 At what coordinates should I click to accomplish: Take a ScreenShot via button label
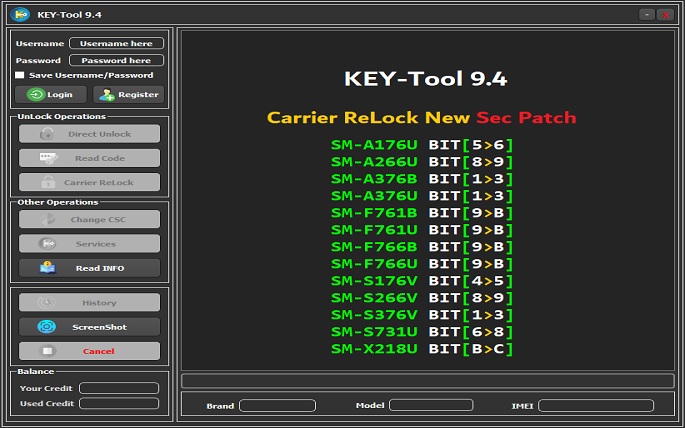tap(100, 327)
